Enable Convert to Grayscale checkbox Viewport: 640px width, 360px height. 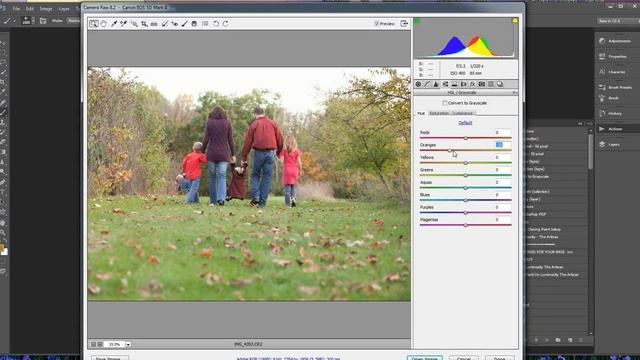pyautogui.click(x=445, y=103)
